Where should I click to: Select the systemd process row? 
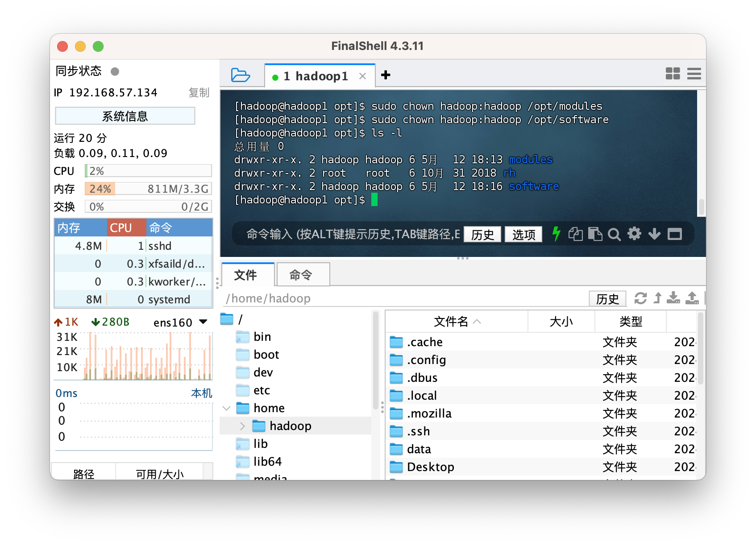(133, 299)
